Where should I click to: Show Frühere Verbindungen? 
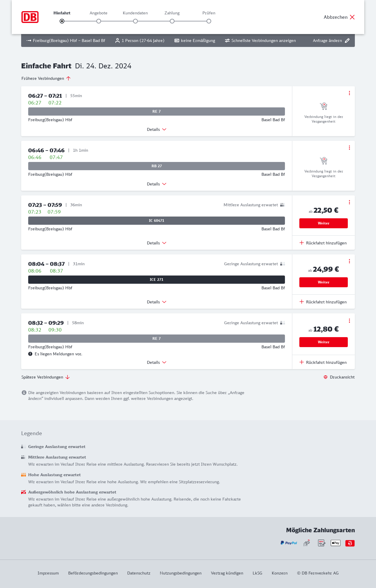pyautogui.click(x=46, y=78)
